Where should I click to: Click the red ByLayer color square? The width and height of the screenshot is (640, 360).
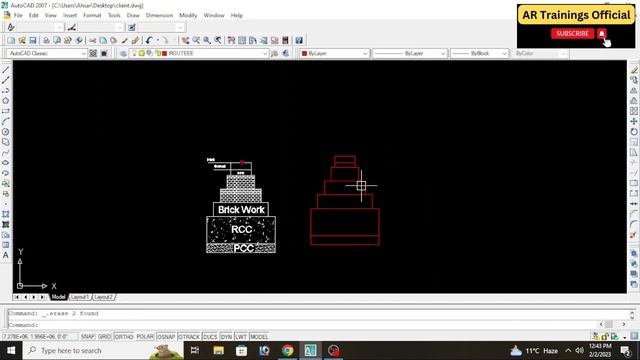[x=304, y=53]
